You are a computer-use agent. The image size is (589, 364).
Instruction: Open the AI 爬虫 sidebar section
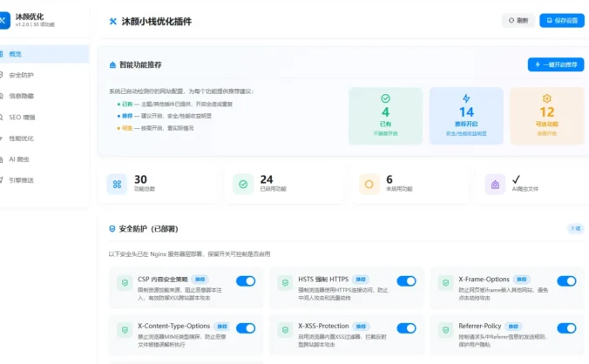(x=19, y=159)
